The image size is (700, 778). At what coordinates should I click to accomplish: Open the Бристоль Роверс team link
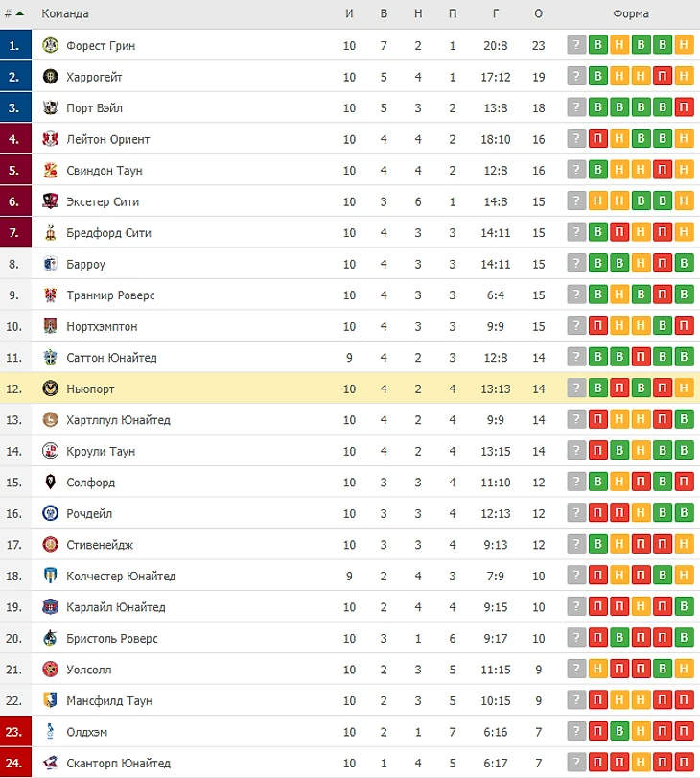[x=112, y=639]
